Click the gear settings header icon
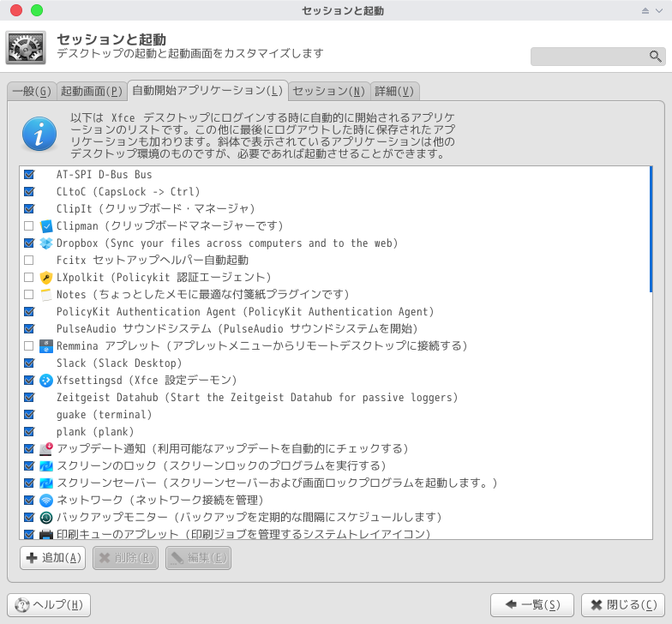This screenshot has width=672, height=624. [26, 48]
